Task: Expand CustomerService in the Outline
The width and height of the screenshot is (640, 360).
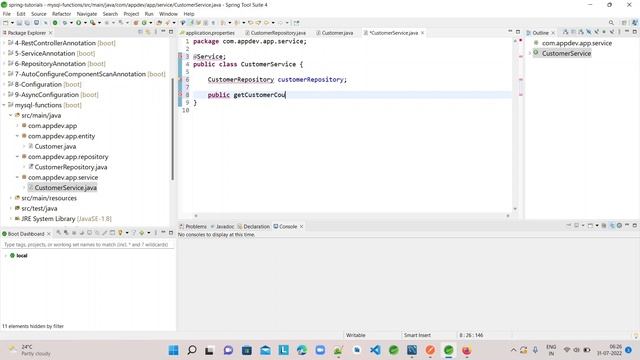Action: pyautogui.click(x=530, y=53)
